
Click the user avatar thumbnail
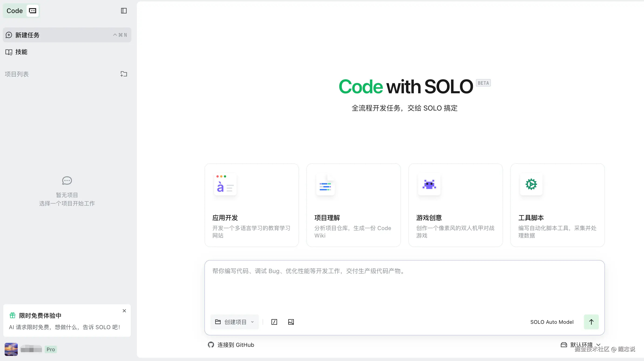point(11,349)
